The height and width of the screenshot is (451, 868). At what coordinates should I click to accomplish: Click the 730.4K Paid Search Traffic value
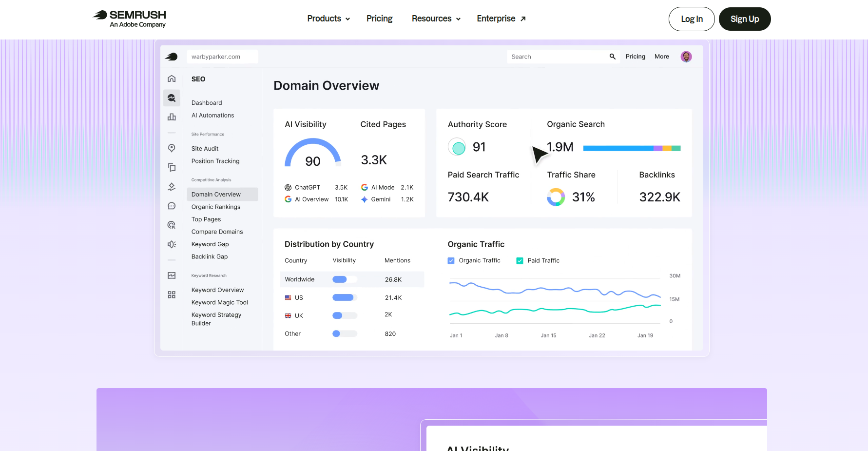(468, 197)
